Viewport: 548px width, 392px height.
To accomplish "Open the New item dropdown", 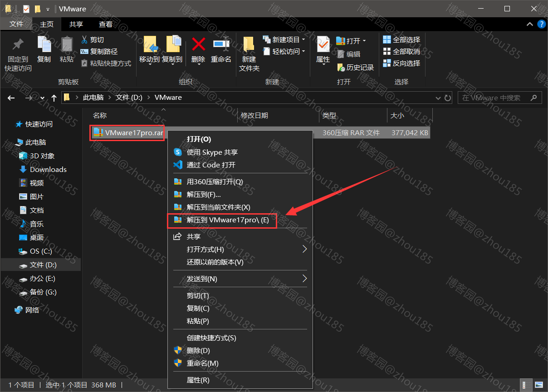I will pyautogui.click(x=284, y=40).
